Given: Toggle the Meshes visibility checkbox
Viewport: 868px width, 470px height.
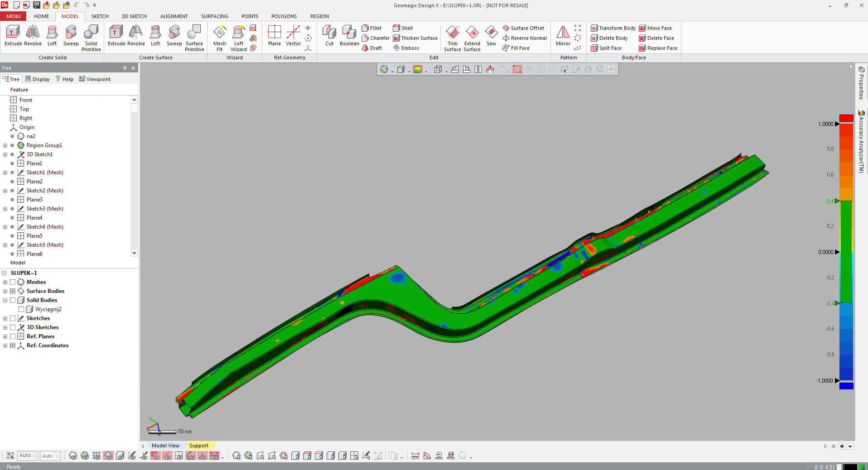Looking at the screenshot, I should [13, 282].
